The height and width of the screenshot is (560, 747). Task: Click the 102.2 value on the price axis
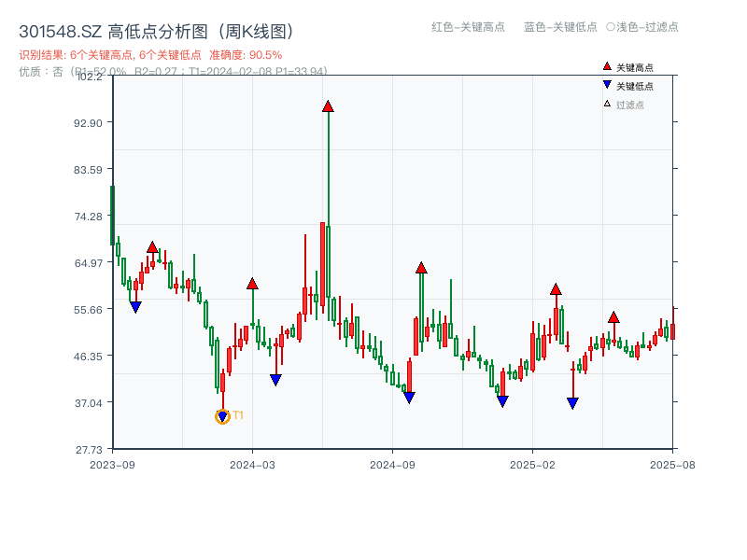click(89, 78)
